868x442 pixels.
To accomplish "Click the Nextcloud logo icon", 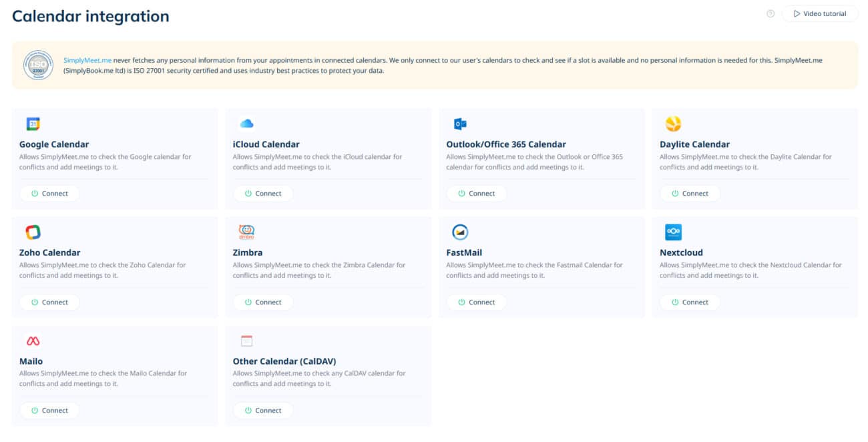I will coord(673,232).
